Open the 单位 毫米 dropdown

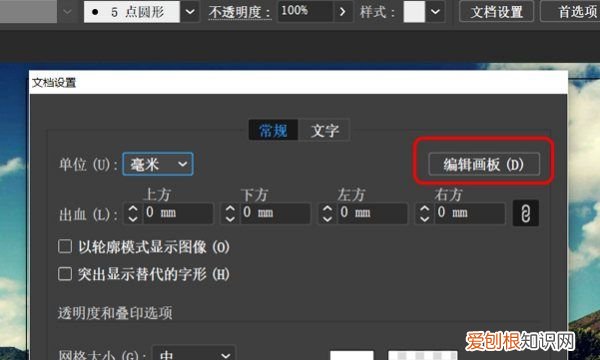tap(158, 165)
